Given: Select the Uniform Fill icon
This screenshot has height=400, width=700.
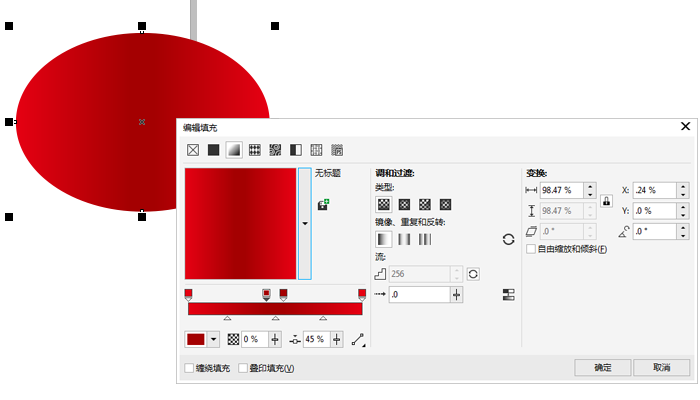Looking at the screenshot, I should [x=213, y=150].
